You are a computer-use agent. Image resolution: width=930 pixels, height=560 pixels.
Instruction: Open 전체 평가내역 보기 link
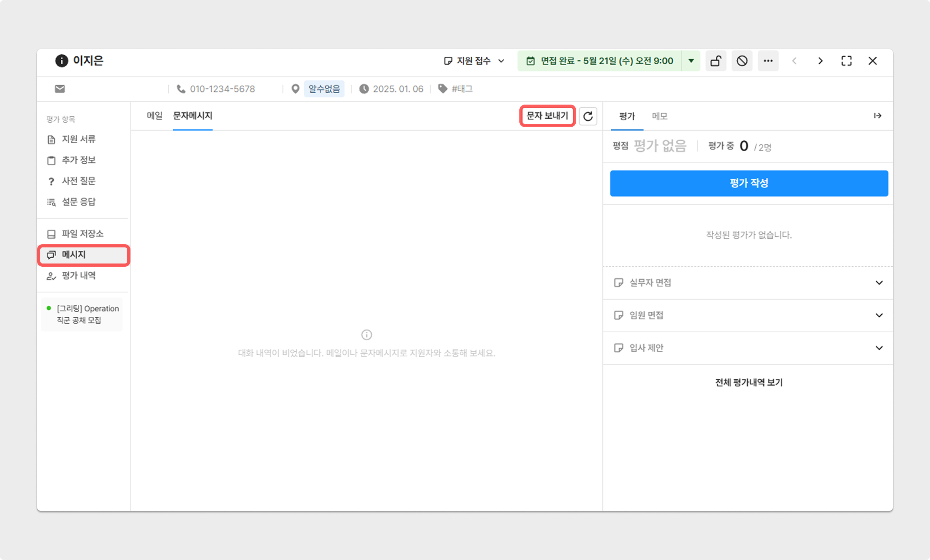pyautogui.click(x=749, y=382)
